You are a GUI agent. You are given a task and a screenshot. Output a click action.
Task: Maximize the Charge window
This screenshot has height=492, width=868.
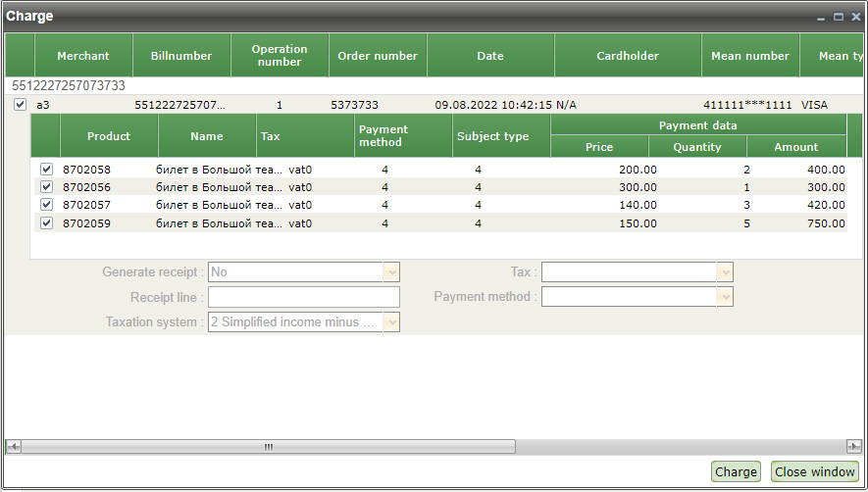coord(839,17)
